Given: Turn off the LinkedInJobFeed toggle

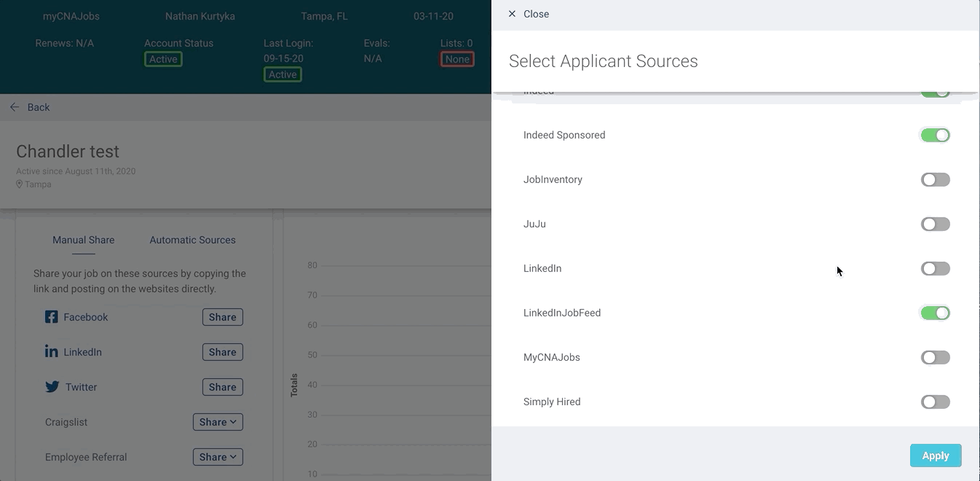Looking at the screenshot, I should click(x=935, y=313).
